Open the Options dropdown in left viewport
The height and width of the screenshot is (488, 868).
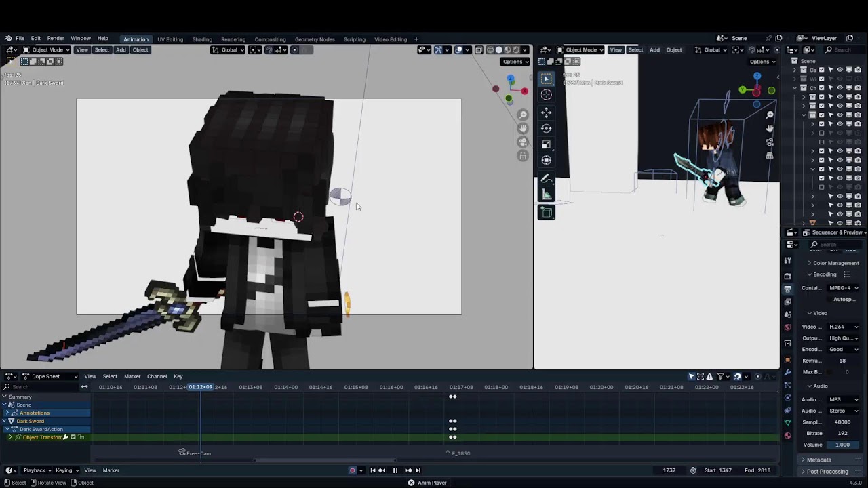coord(515,62)
